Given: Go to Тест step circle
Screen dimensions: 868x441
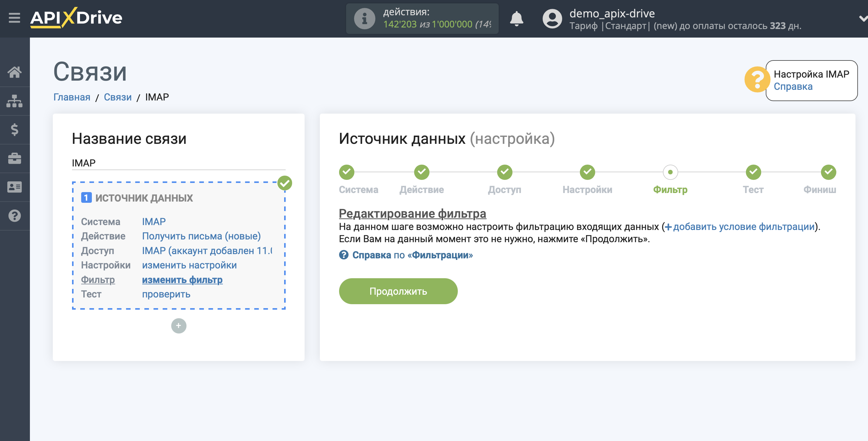Looking at the screenshot, I should (x=753, y=172).
